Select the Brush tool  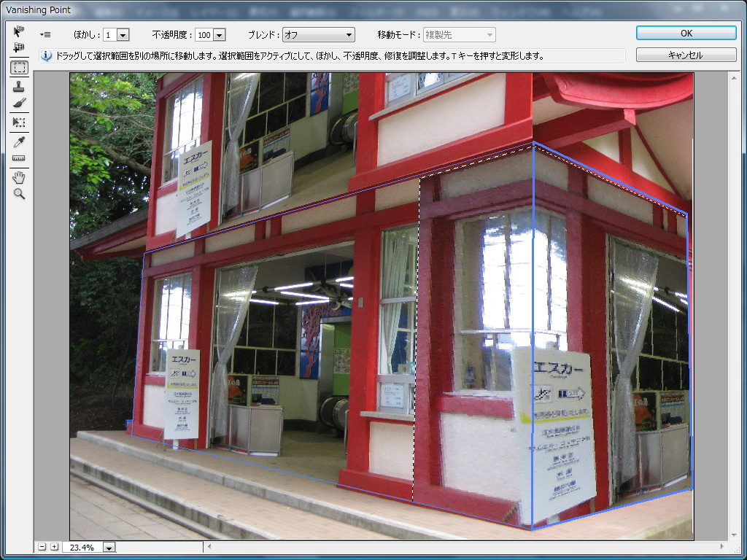click(18, 103)
